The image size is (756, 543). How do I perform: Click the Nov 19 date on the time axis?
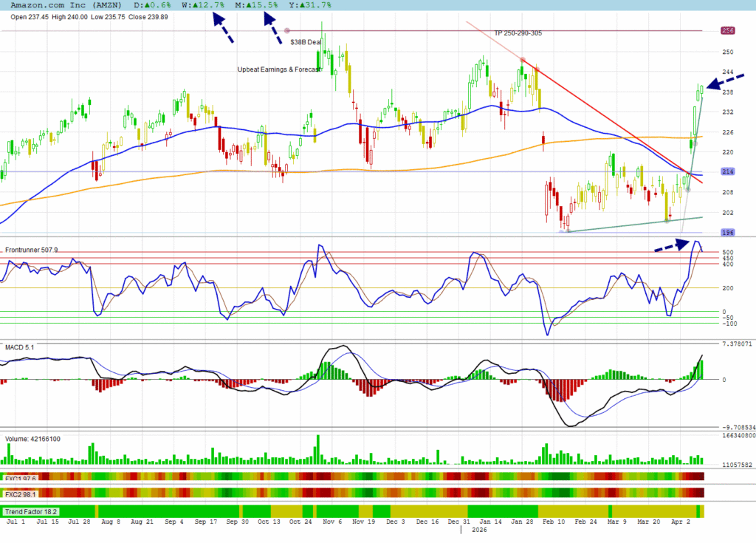pos(362,521)
